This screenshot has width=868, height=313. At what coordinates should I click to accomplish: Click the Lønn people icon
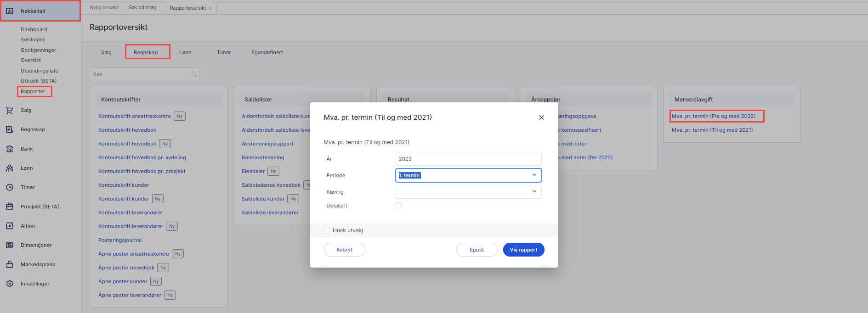coord(9,168)
